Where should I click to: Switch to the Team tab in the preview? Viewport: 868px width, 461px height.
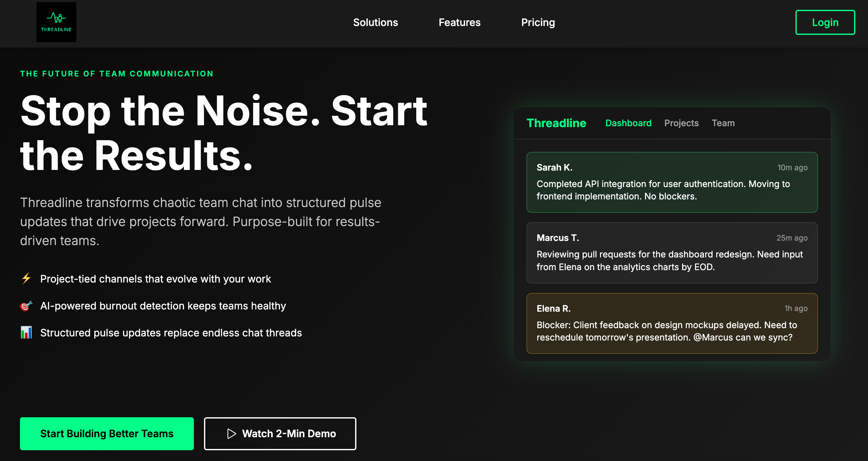[x=723, y=123]
